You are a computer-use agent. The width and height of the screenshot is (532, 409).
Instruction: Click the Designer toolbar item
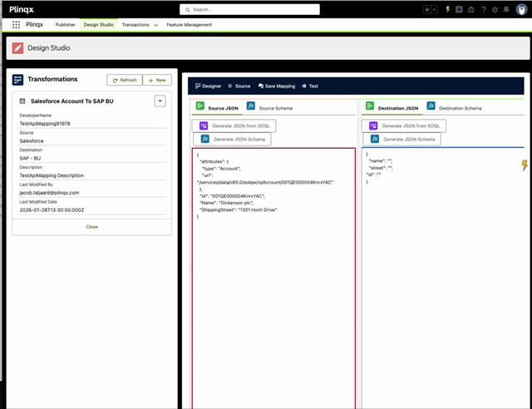pyautogui.click(x=208, y=86)
